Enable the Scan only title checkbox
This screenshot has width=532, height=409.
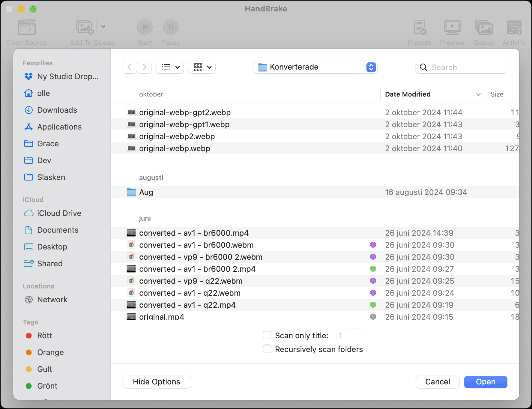pos(267,335)
